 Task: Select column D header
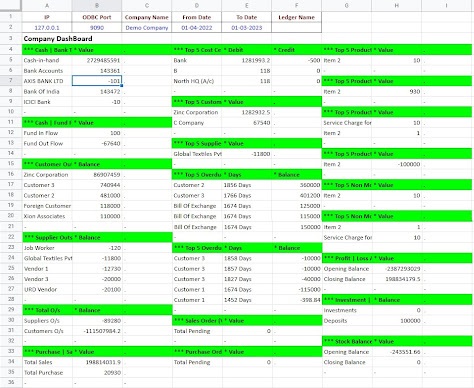tap(197, 5)
